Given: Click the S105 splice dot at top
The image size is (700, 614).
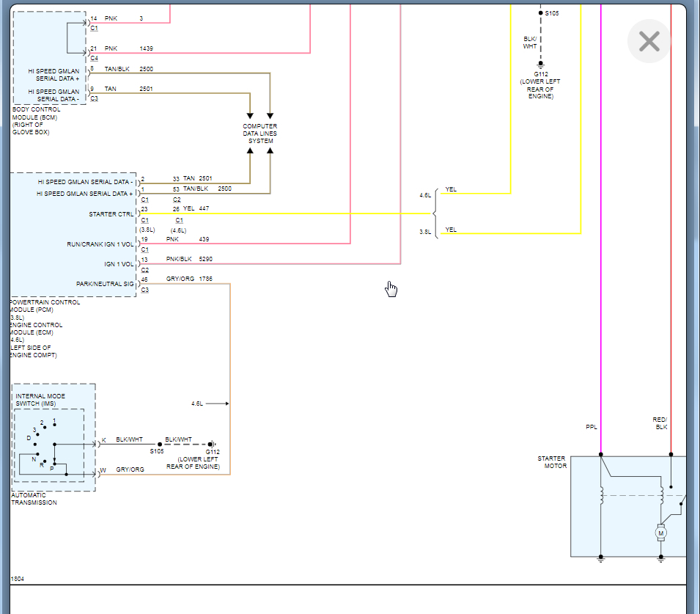Looking at the screenshot, I should coord(541,13).
